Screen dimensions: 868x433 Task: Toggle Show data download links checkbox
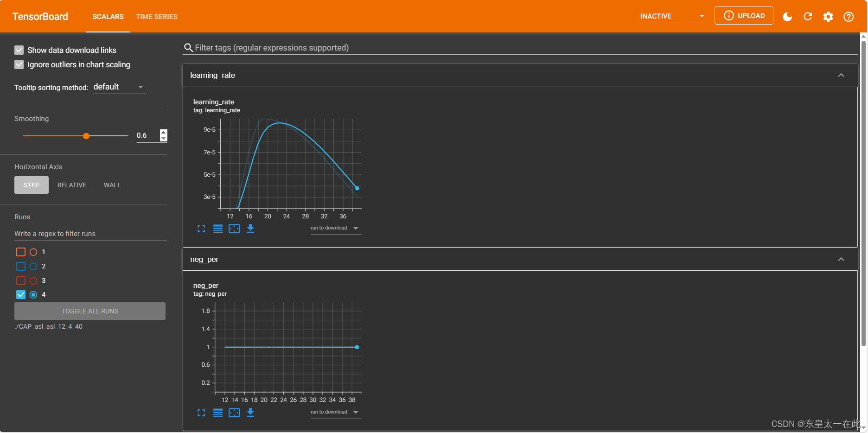(x=19, y=50)
